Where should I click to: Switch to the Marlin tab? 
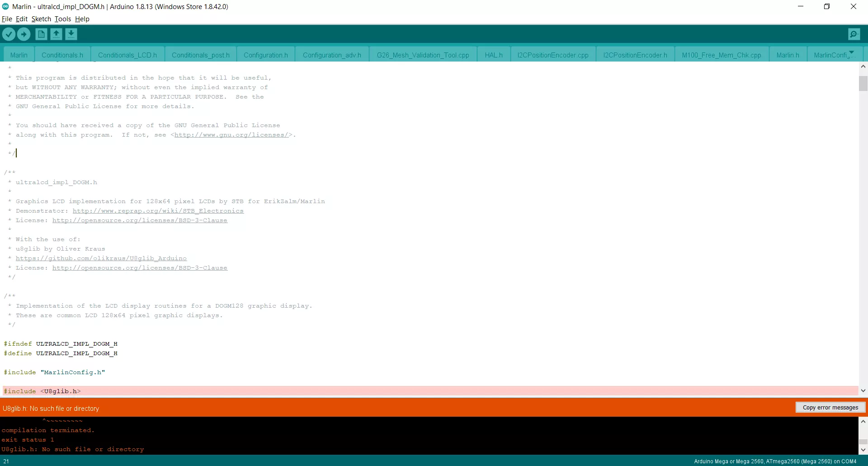pyautogui.click(x=19, y=55)
